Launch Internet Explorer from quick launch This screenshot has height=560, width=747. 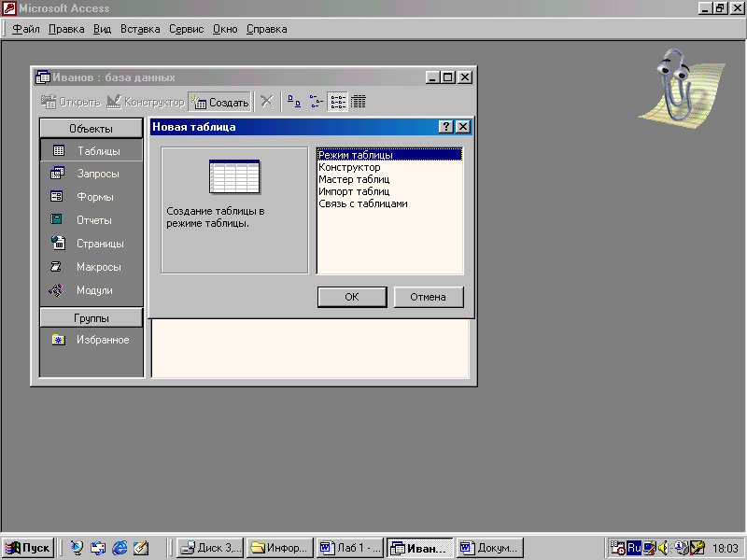120,548
